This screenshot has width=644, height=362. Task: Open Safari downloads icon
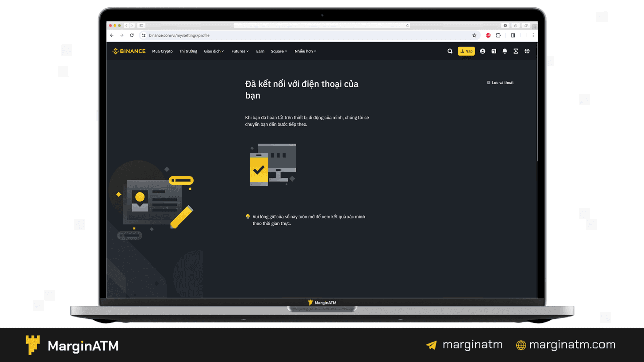(x=505, y=25)
